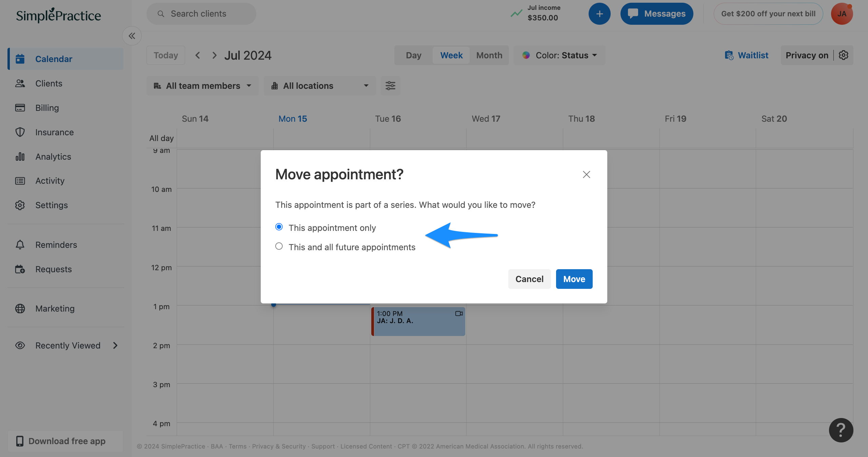Open the 1:00 PM JA: J. D. A. appointment

click(x=418, y=321)
